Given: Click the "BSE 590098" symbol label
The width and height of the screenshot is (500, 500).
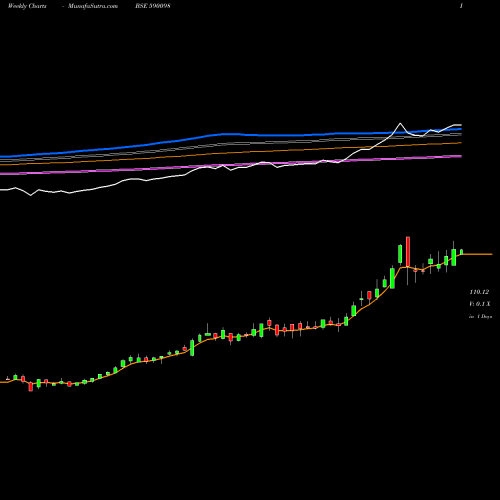Looking at the screenshot, I should tap(153, 6).
